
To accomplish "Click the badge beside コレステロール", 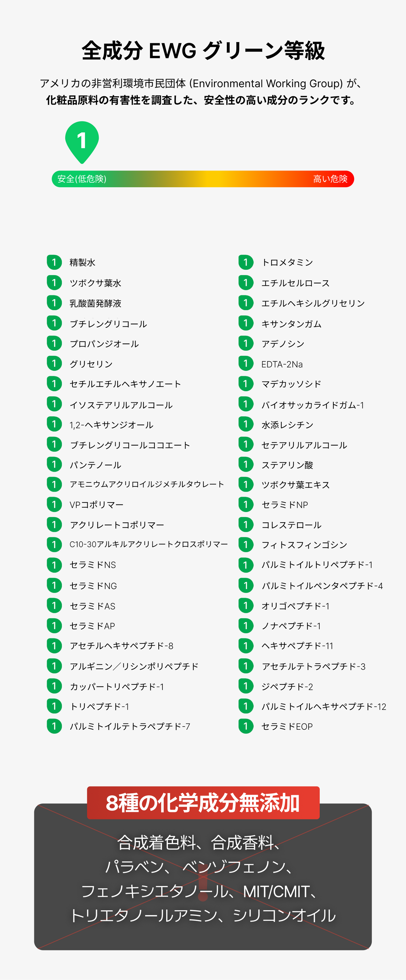I will pyautogui.click(x=246, y=525).
